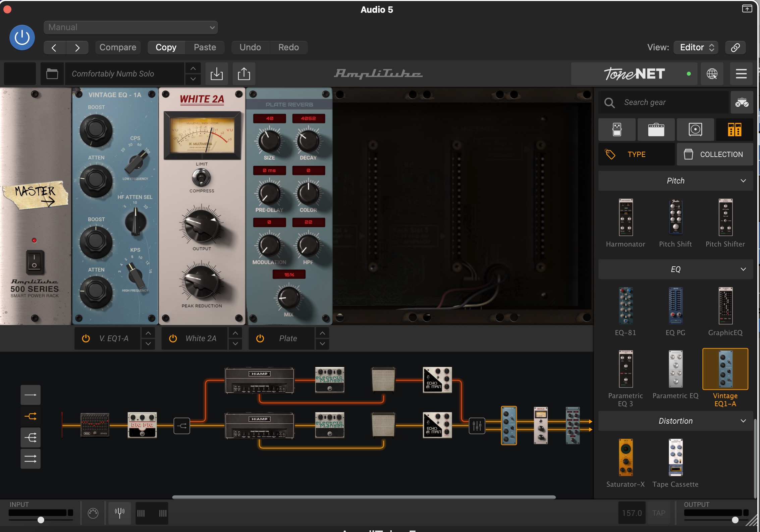Image resolution: width=760 pixels, height=532 pixels.
Task: Open the View Editor dropdown
Action: (x=696, y=47)
